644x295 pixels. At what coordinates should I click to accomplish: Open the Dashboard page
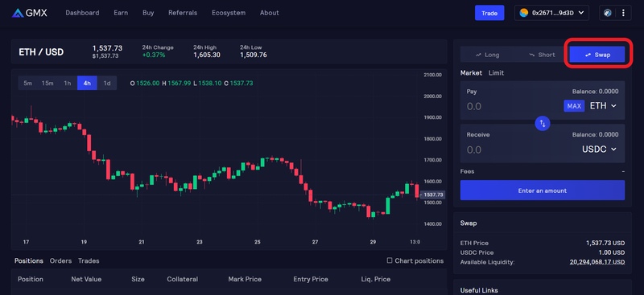click(82, 13)
